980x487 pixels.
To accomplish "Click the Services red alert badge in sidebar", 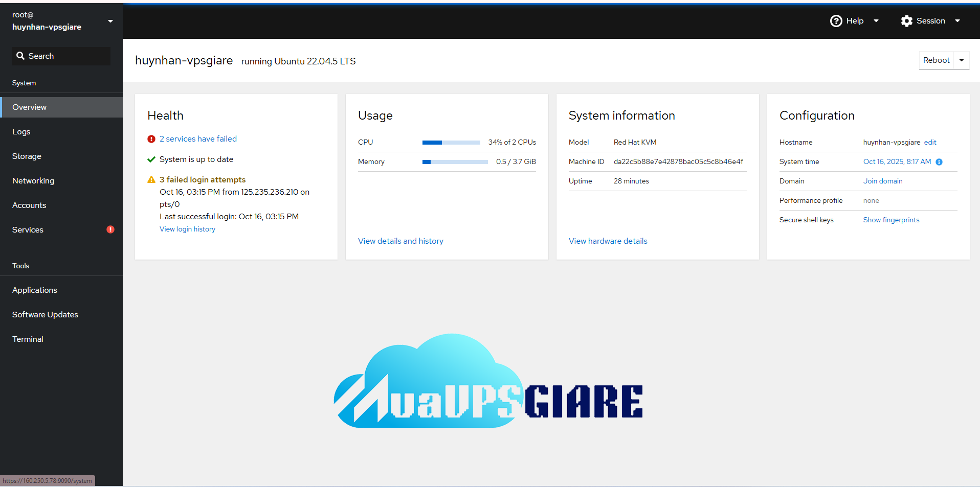I will (110, 229).
